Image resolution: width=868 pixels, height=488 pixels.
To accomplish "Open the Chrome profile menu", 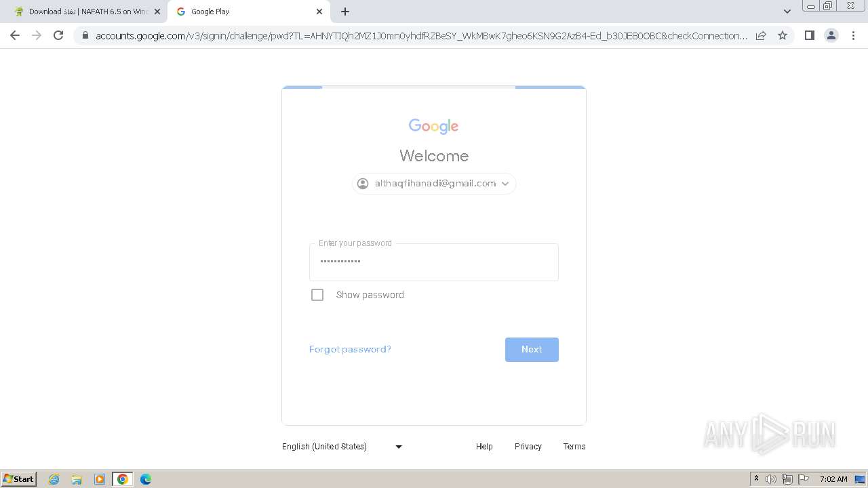I will coord(831,35).
